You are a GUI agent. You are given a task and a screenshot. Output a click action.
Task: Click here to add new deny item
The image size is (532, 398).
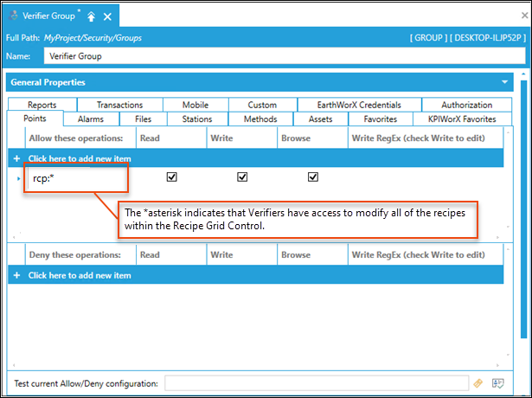pos(80,275)
